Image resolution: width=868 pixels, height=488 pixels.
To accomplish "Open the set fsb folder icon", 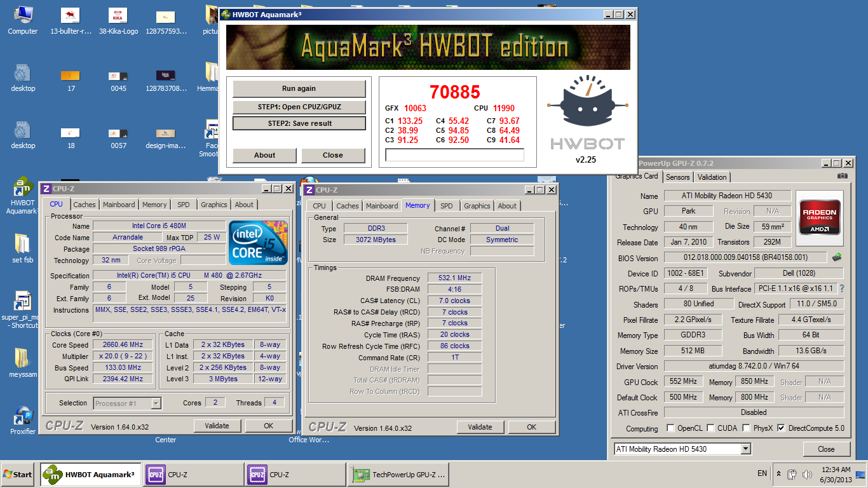I will 22,248.
